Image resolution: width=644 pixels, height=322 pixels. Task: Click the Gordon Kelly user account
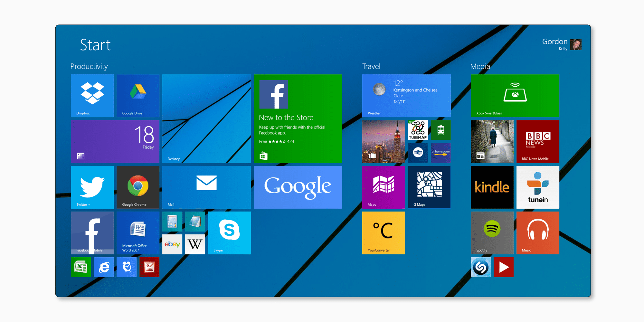point(562,44)
